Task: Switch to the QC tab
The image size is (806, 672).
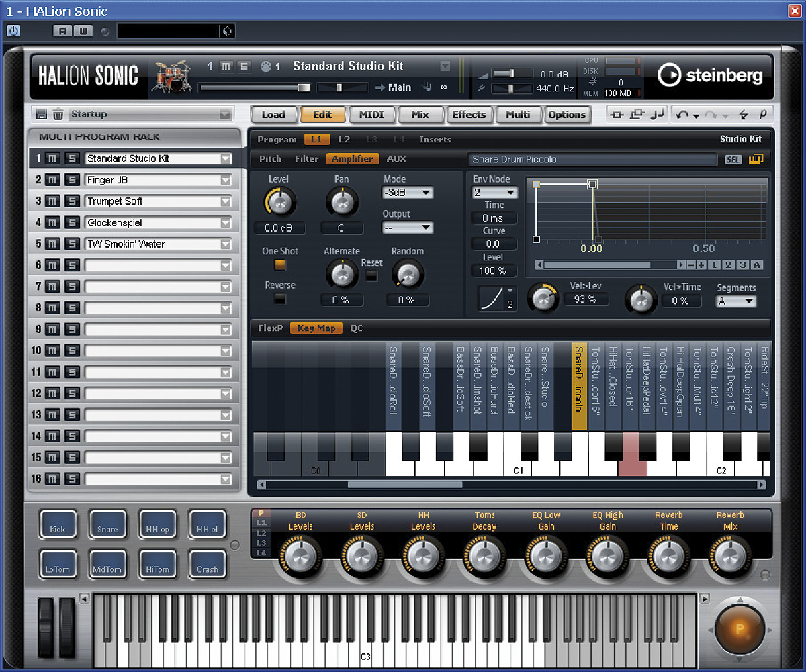Action: pyautogui.click(x=357, y=328)
